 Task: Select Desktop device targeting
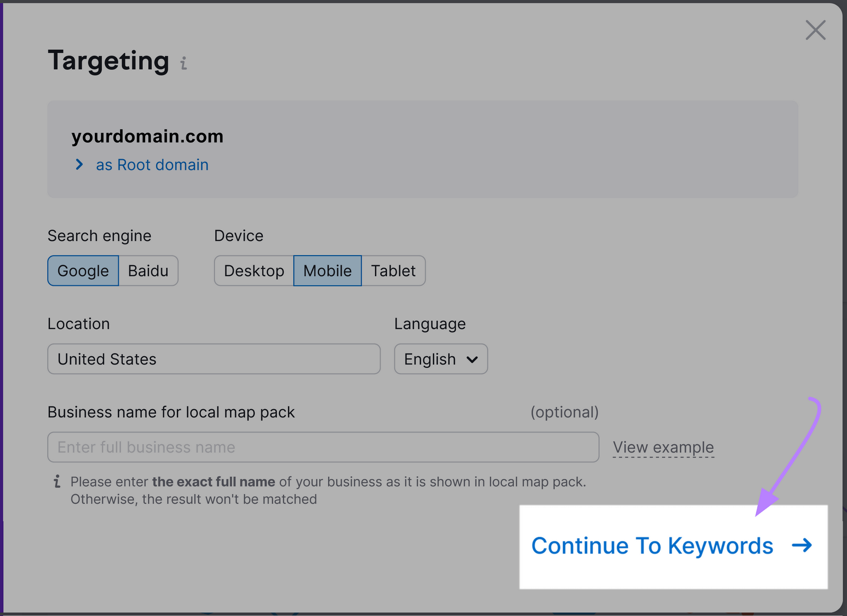tap(254, 270)
